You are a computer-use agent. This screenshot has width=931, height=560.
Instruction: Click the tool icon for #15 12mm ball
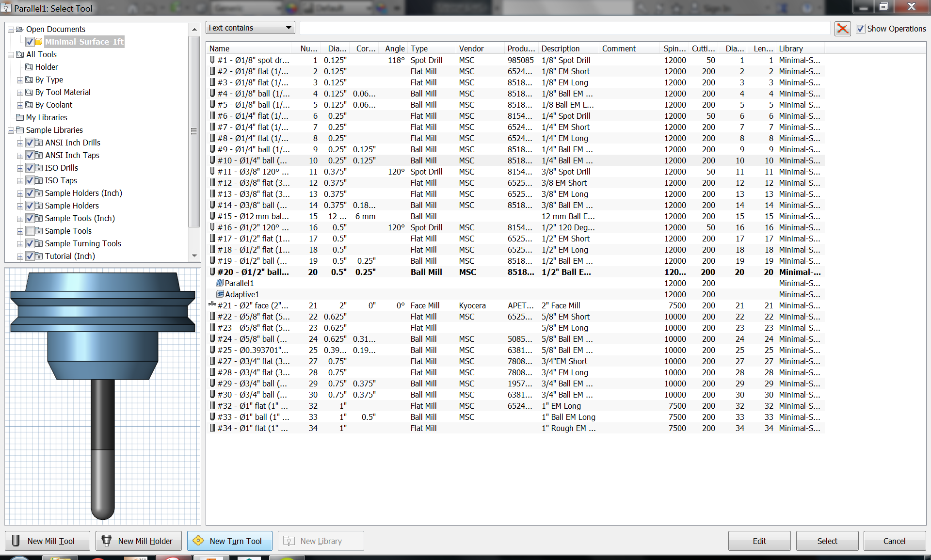(x=212, y=216)
